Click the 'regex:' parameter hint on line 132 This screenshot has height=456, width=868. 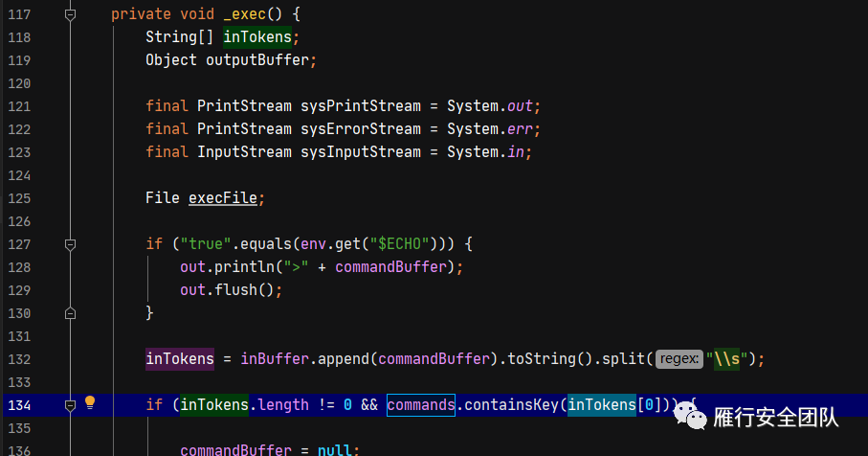pos(679,359)
